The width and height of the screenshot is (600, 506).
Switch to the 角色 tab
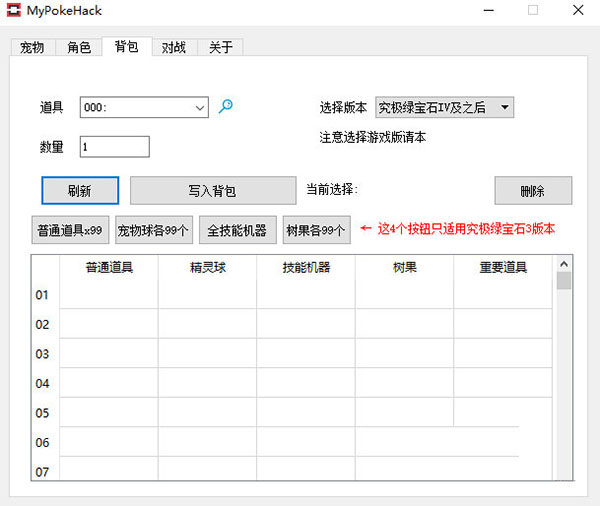pyautogui.click(x=79, y=47)
